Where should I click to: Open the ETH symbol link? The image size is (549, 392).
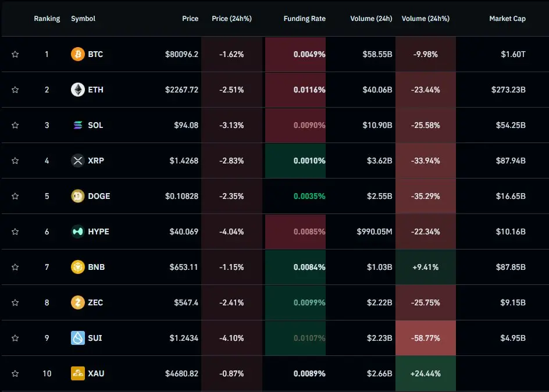[95, 90]
